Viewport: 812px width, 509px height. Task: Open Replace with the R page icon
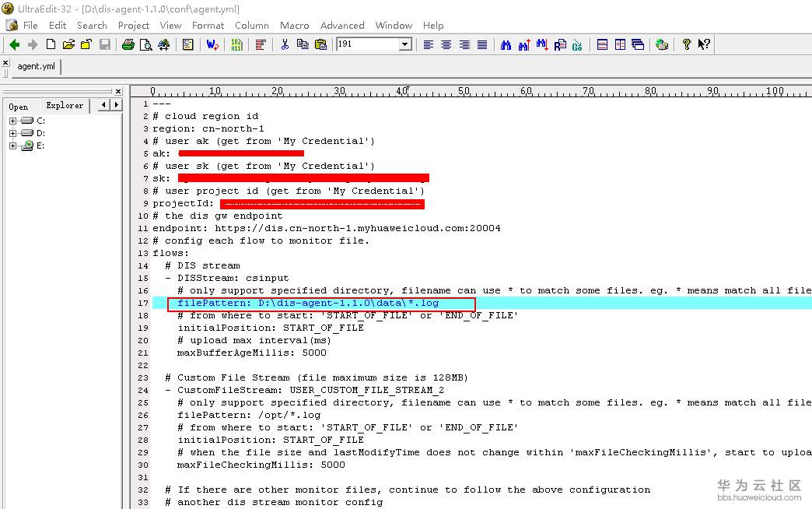(560, 44)
